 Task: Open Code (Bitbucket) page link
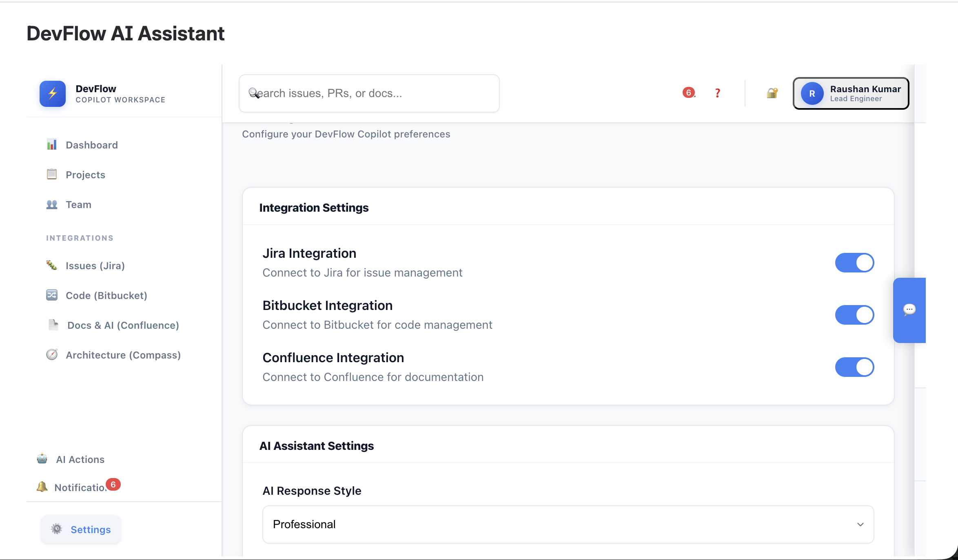(x=106, y=295)
